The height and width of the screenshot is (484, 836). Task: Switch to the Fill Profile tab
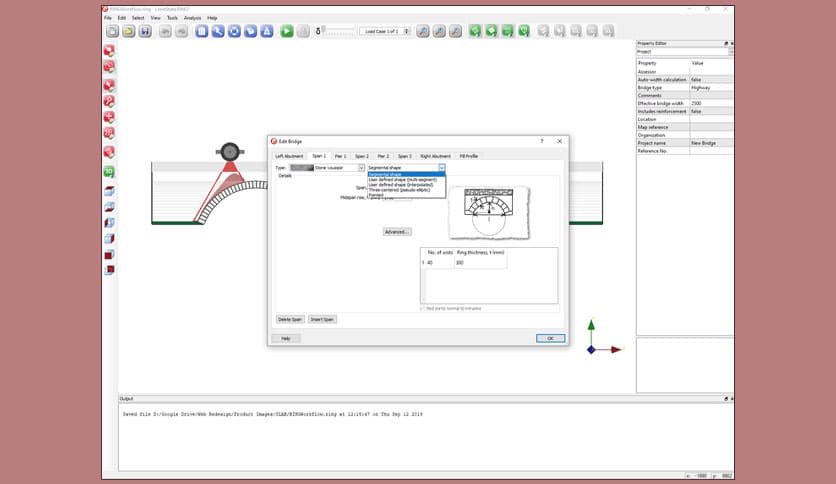coord(468,156)
